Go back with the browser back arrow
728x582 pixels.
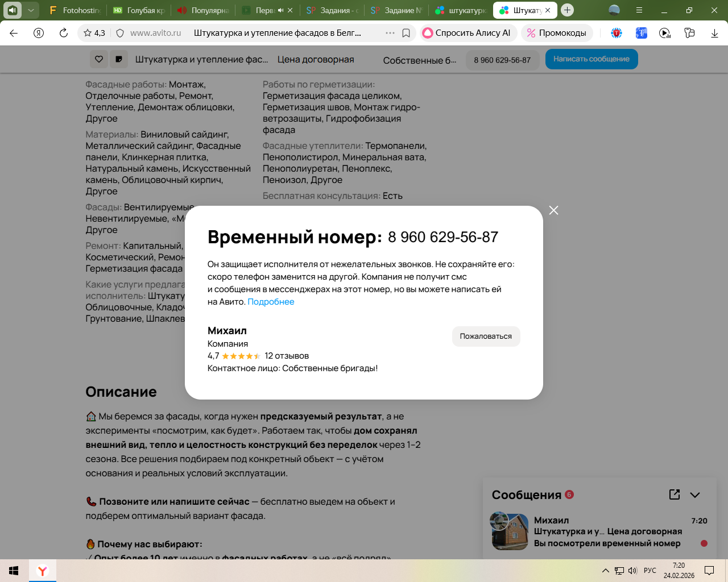coord(14,33)
